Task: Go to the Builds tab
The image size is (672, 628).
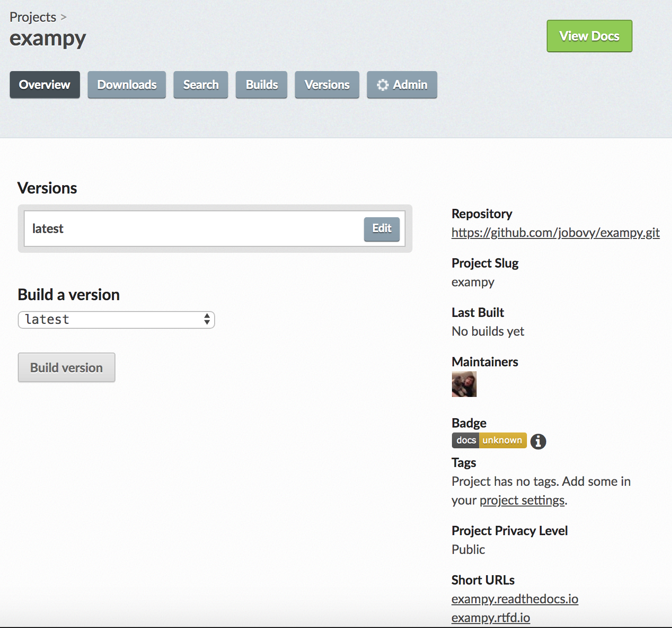Action: click(261, 84)
